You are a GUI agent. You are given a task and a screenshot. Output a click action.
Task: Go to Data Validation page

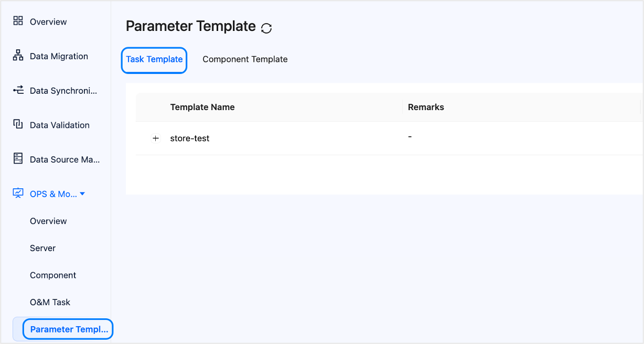click(60, 125)
